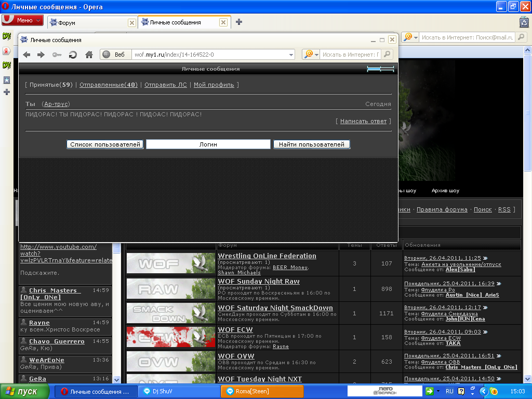Click the RAW forum banner thumbnail
This screenshot has height=399, width=532.
(x=170, y=289)
